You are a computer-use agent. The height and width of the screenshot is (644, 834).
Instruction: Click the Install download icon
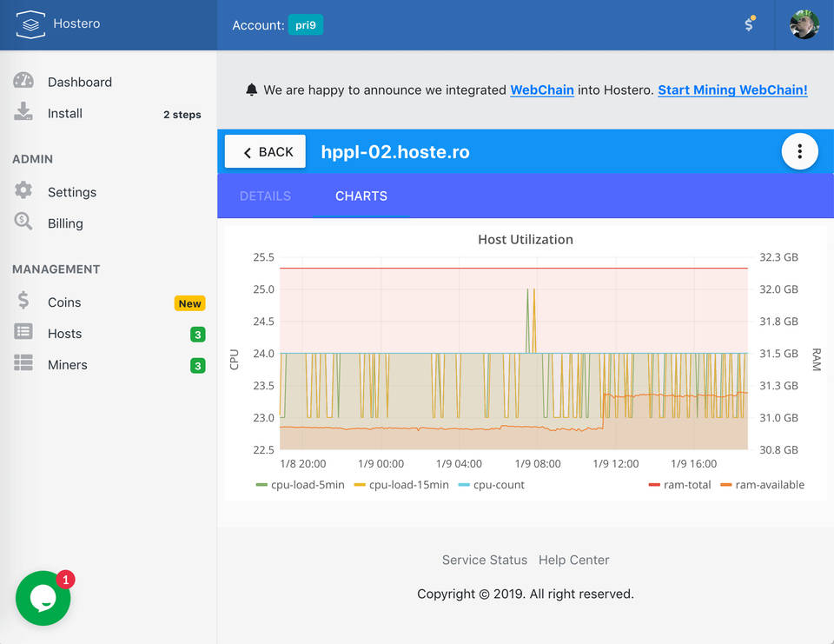(23, 112)
